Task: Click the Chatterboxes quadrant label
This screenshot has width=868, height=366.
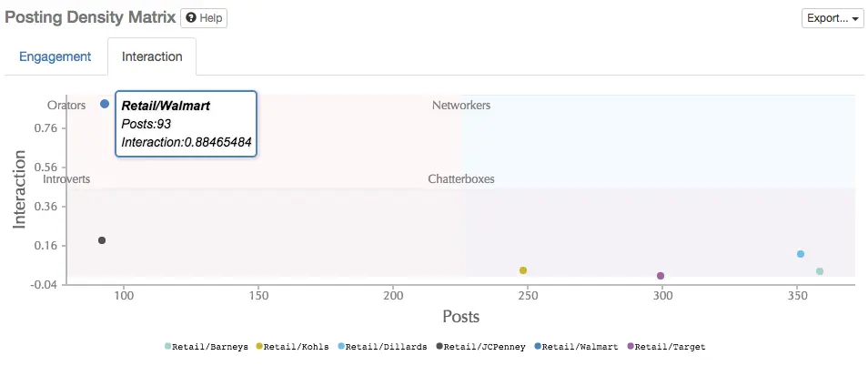Action: point(461,179)
